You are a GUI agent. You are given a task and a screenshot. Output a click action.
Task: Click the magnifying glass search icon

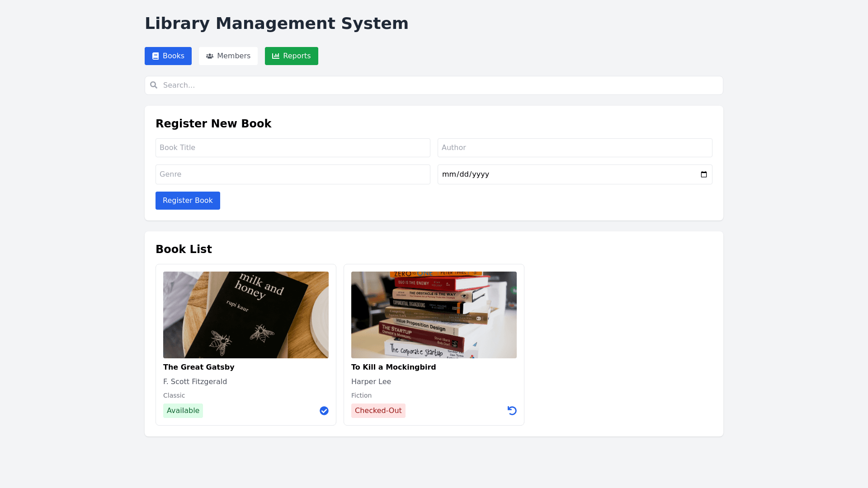click(154, 85)
